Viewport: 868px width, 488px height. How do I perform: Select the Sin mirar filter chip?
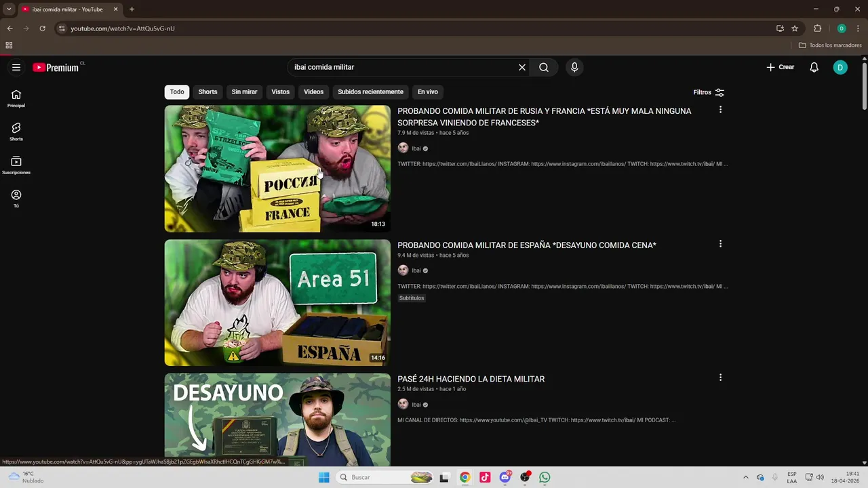[244, 92]
